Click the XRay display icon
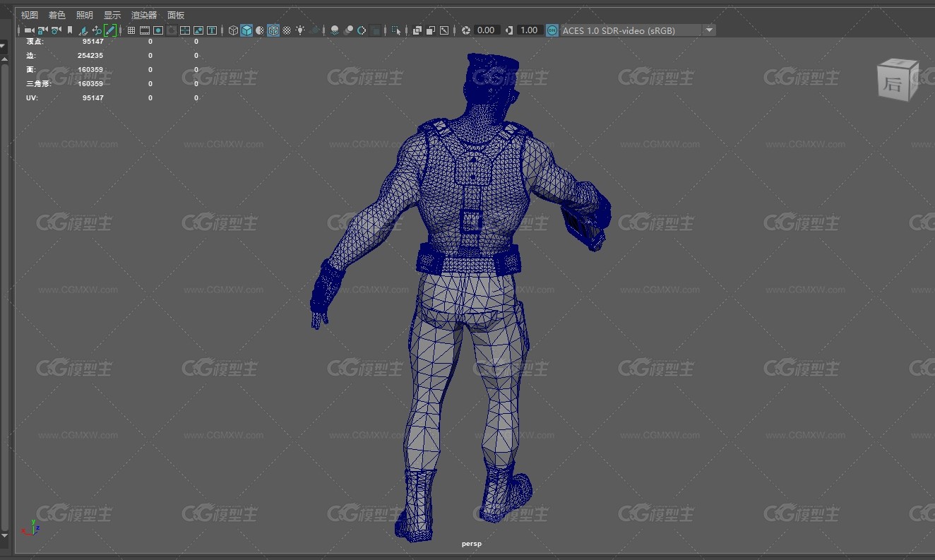This screenshot has height=560, width=935. [x=417, y=30]
